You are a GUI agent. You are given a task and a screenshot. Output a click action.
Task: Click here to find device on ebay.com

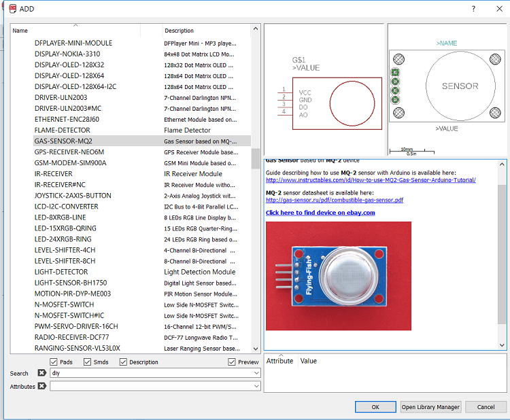tap(320, 213)
